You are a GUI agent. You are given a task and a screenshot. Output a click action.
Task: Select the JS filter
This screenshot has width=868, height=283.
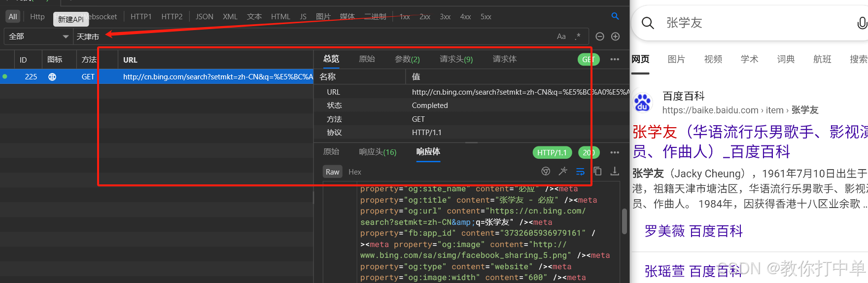[x=303, y=17]
